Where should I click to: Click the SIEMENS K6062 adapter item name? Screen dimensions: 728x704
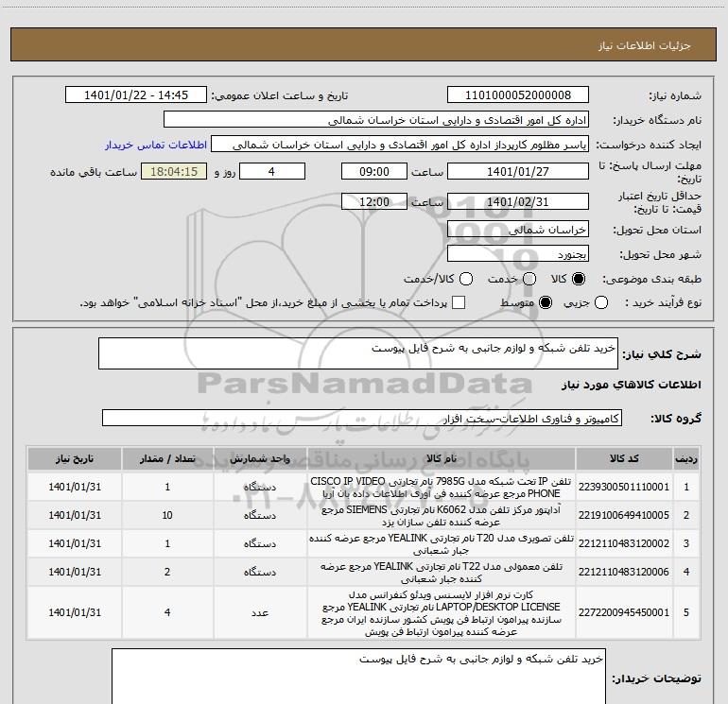point(442,515)
